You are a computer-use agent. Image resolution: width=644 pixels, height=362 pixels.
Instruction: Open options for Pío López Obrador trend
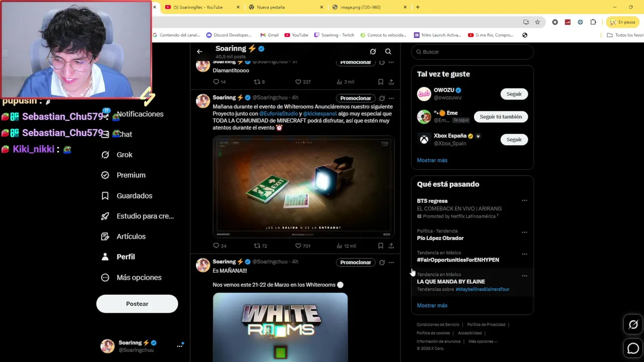[524, 232]
